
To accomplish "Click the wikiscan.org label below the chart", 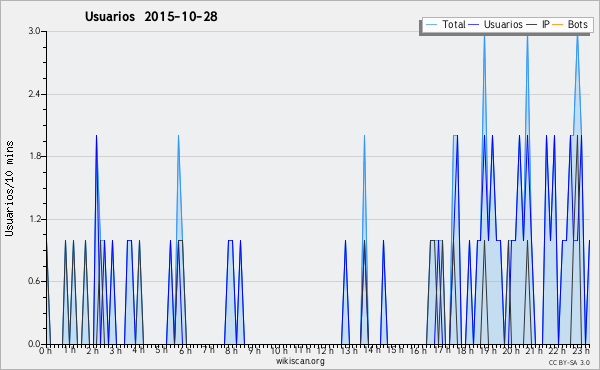I will pos(300,361).
